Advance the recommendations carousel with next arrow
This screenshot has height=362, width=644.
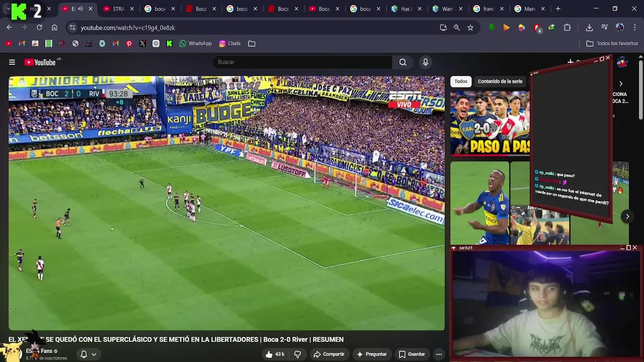tap(627, 217)
